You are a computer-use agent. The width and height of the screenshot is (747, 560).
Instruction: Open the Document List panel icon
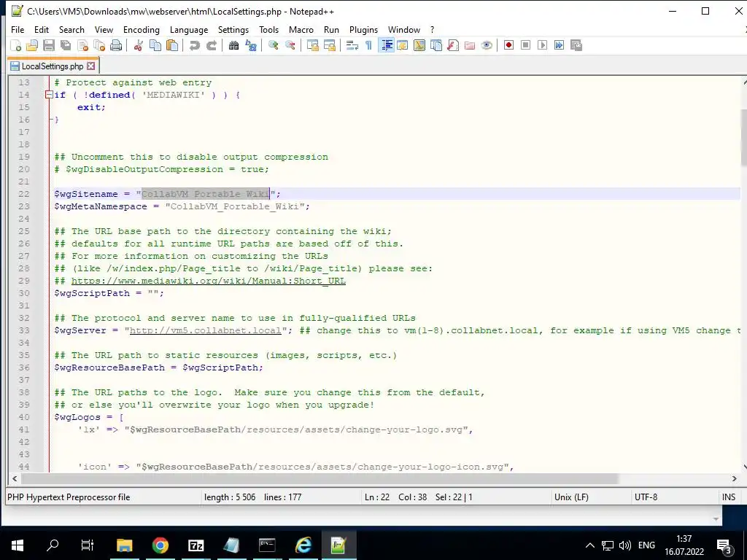[x=436, y=45]
